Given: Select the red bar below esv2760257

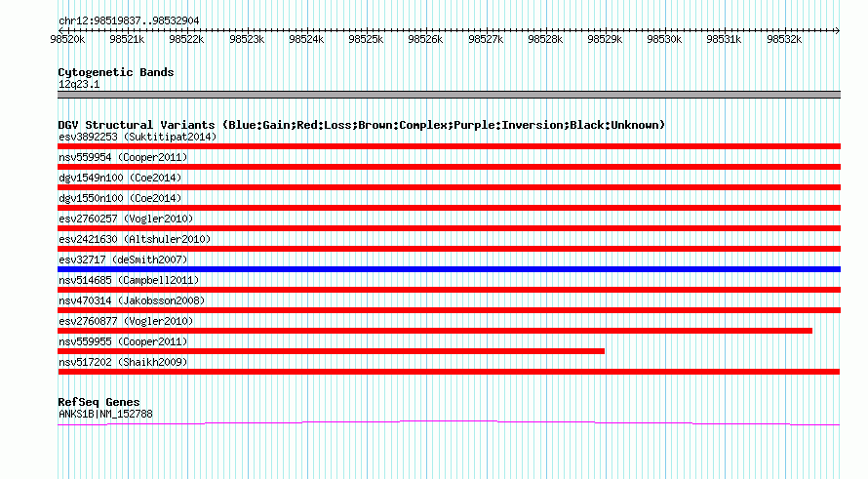Looking at the screenshot, I should (449, 228).
